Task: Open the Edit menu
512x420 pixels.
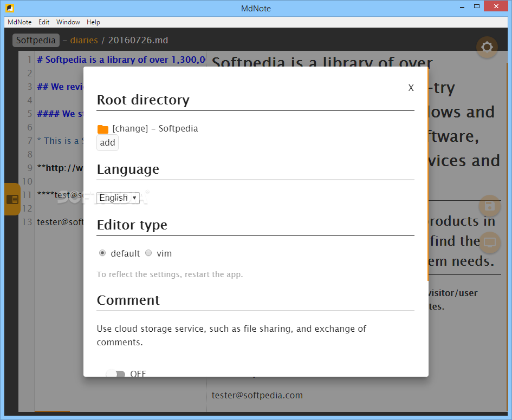Action: [44, 22]
